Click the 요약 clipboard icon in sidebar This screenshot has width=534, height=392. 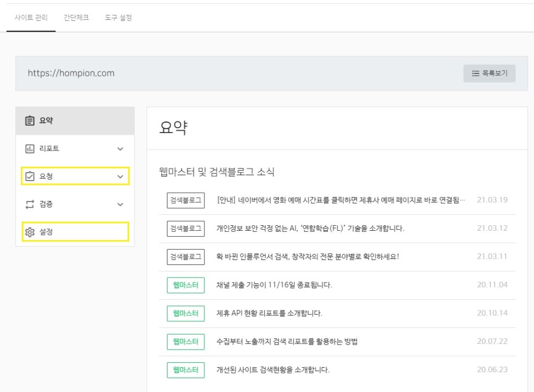(x=30, y=121)
